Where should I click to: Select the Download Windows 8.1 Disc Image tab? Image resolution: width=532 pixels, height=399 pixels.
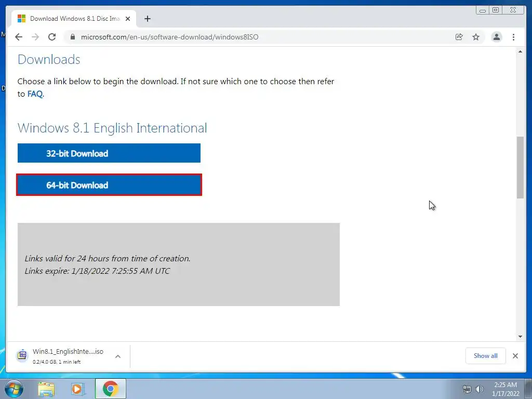tap(74, 19)
